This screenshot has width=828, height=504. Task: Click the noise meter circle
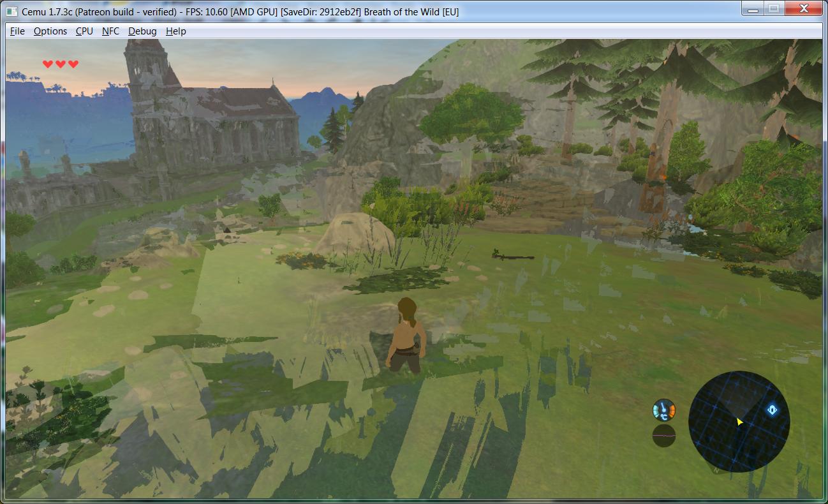point(664,435)
